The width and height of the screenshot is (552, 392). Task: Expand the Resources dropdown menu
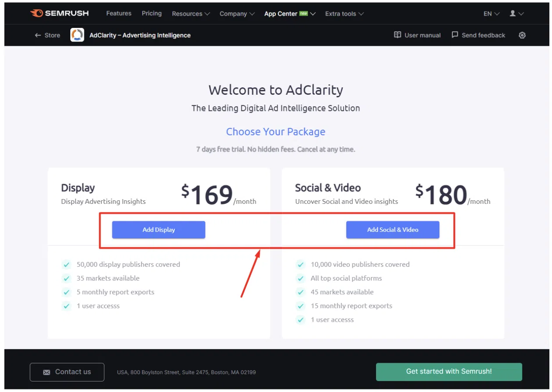(191, 14)
